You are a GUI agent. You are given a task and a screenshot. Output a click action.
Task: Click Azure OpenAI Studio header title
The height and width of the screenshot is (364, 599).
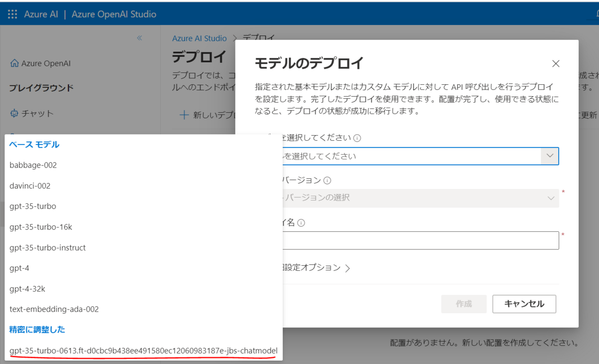114,14
